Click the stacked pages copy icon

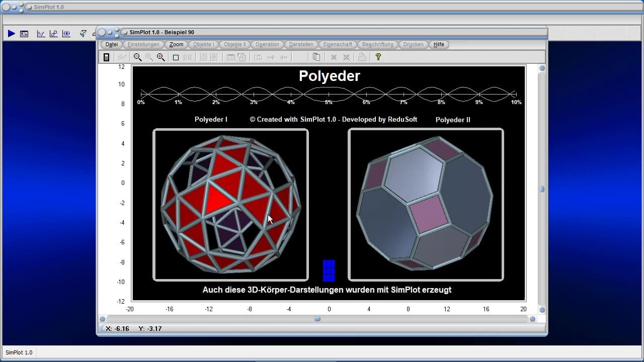point(316,57)
